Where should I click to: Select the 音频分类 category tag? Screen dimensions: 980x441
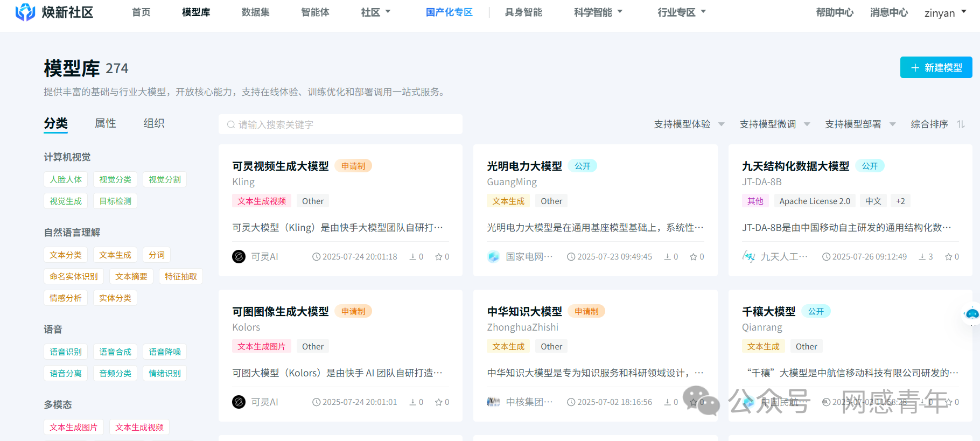tap(115, 373)
